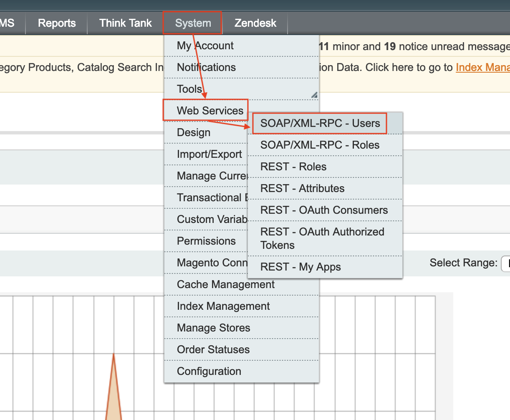510x420 pixels.
Task: Choose REST - Attributes
Action: click(x=325, y=188)
